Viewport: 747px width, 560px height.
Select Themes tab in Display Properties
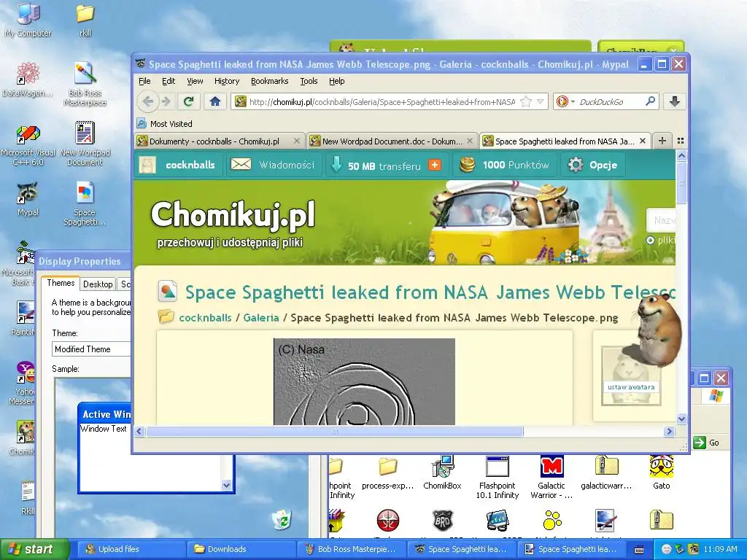tap(61, 283)
